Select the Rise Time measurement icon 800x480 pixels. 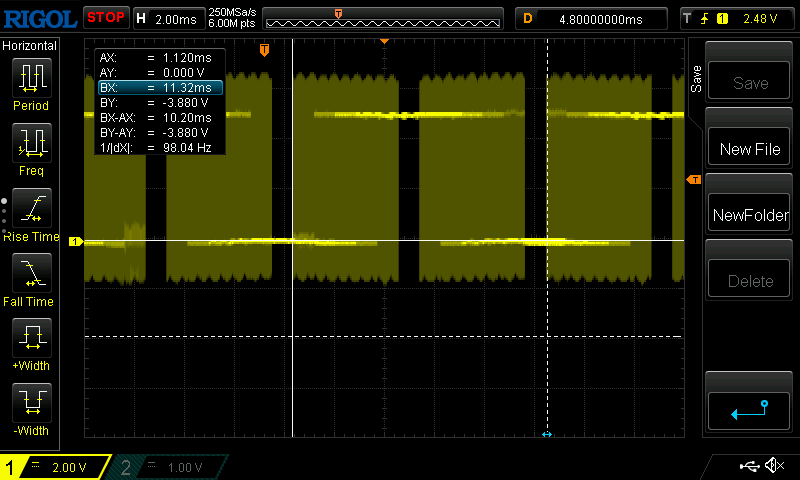click(31, 208)
